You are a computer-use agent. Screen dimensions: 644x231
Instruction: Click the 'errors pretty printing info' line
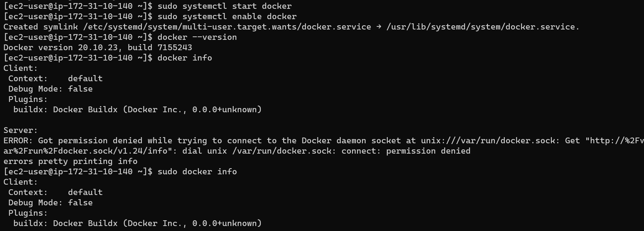(70, 161)
